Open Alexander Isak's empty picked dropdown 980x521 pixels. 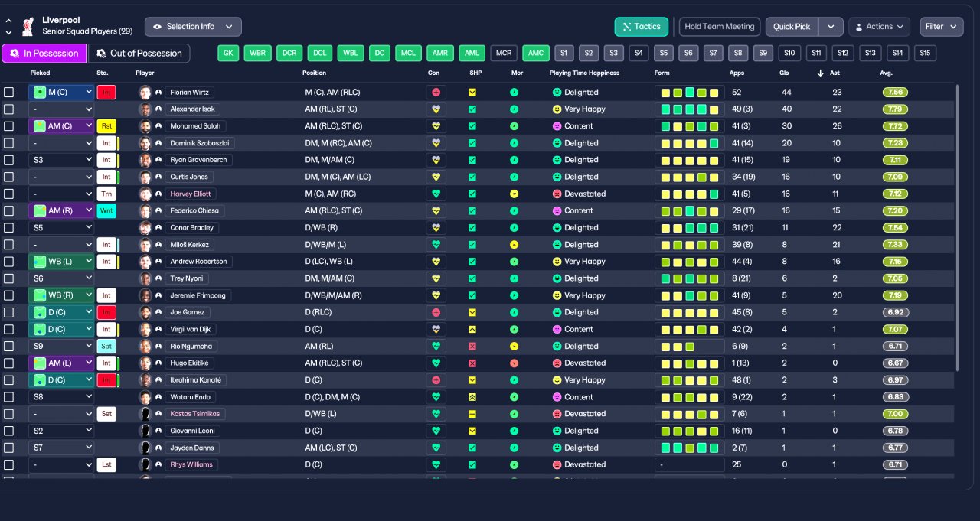click(62, 109)
